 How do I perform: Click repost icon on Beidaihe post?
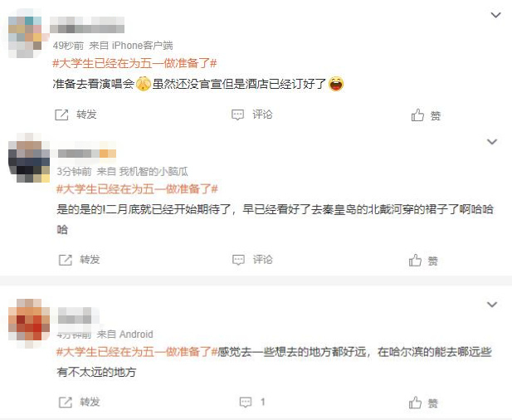click(65, 260)
